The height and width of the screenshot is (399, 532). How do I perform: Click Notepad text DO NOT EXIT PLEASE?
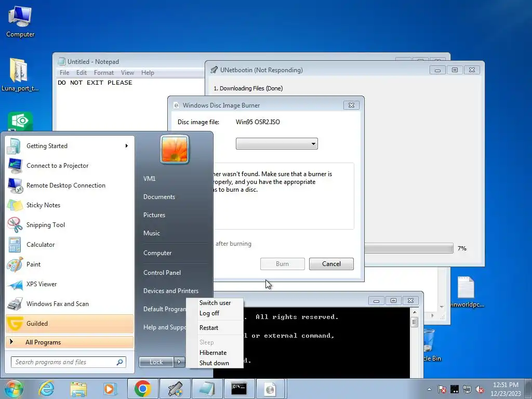[95, 83]
